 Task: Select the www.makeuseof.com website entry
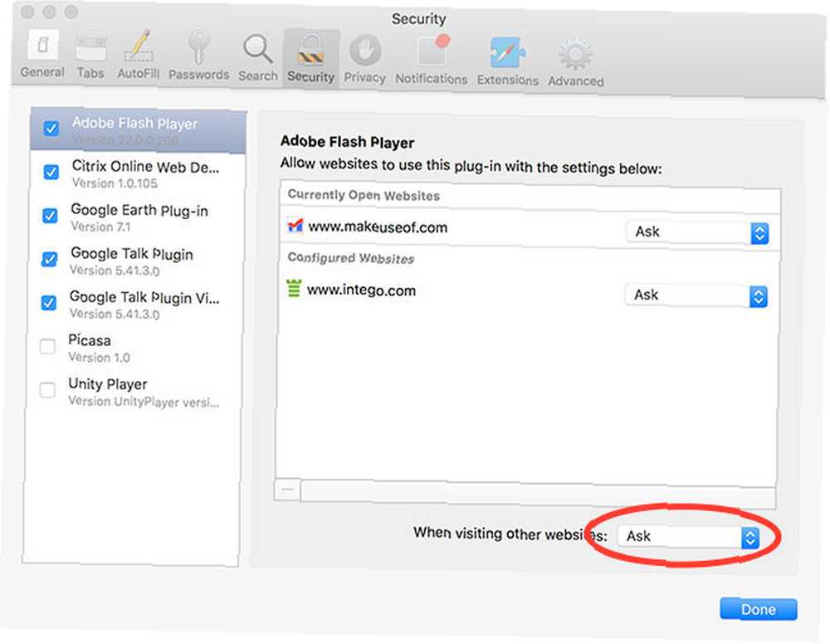point(530,229)
